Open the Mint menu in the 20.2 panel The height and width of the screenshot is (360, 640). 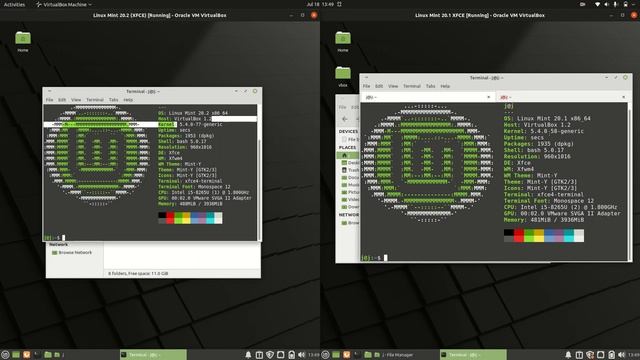click(5, 355)
